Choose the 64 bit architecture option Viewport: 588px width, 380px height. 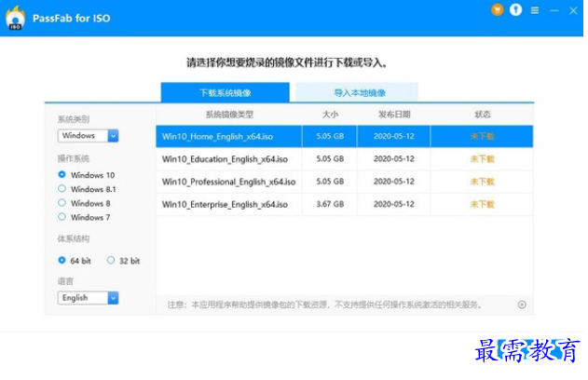tap(62, 260)
